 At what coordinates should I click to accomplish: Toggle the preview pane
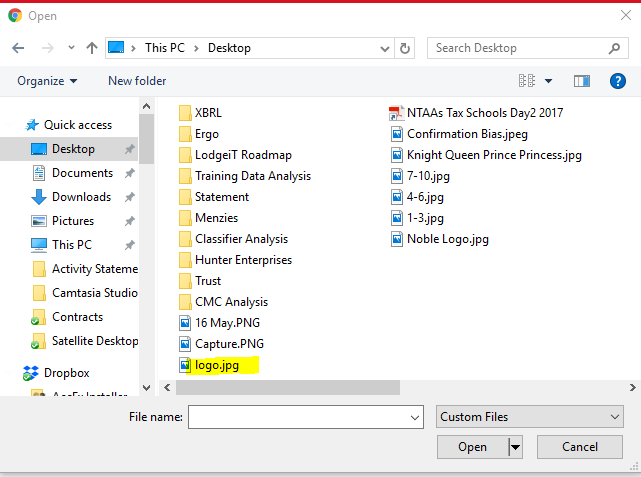(x=581, y=81)
